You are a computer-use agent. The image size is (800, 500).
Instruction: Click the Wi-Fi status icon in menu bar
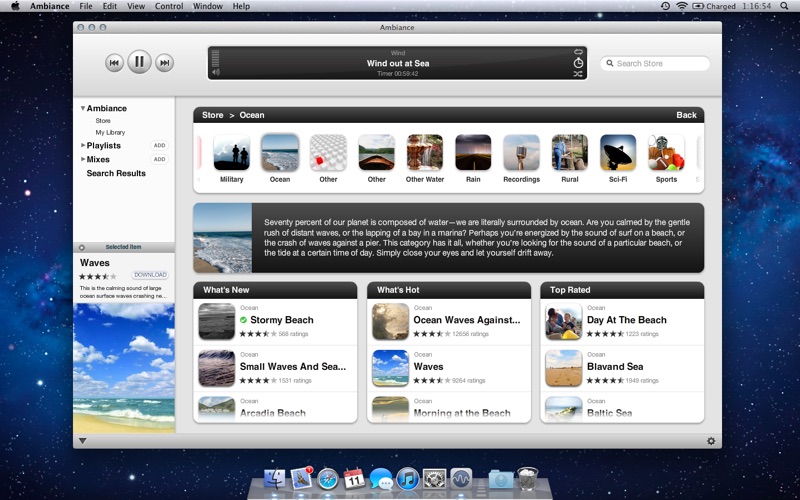point(682,6)
